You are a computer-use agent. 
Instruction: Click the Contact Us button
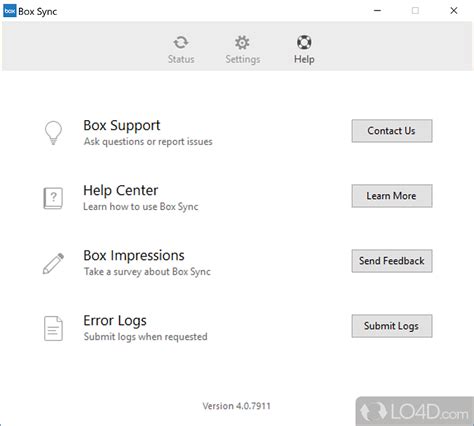(392, 131)
